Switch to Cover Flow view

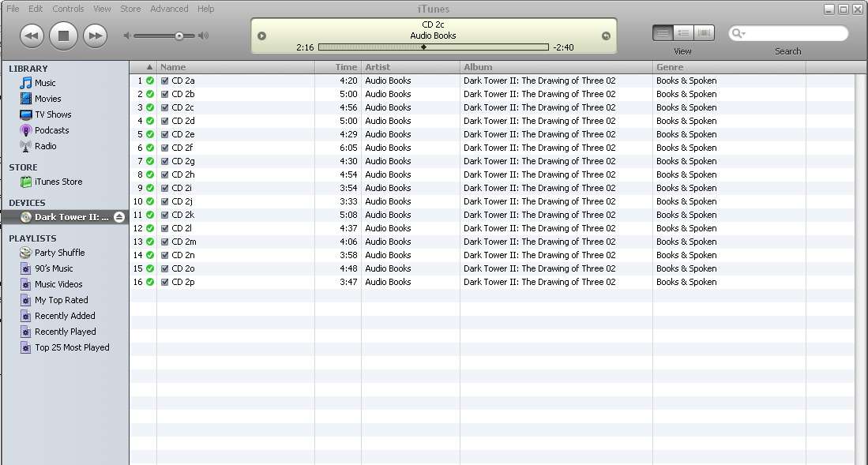coord(704,33)
